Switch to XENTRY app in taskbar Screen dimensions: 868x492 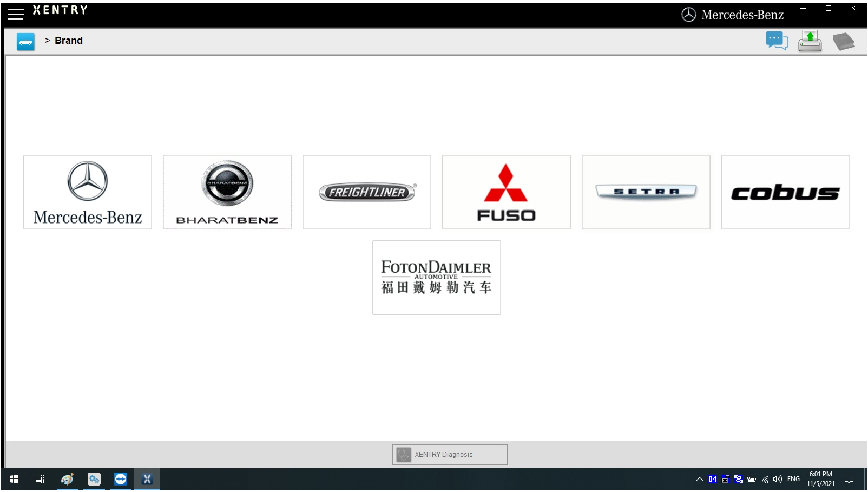tap(147, 479)
